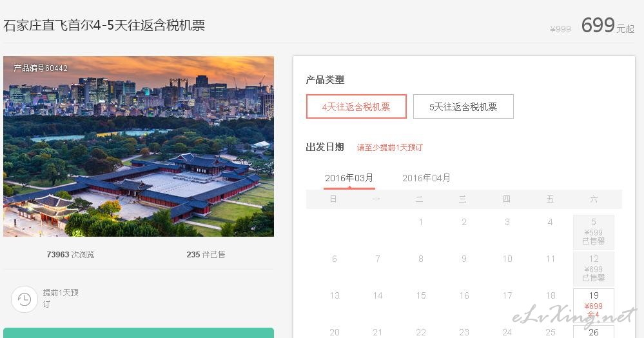
Task: Click the 请至少提前1天预订 notice
Action: 390,148
